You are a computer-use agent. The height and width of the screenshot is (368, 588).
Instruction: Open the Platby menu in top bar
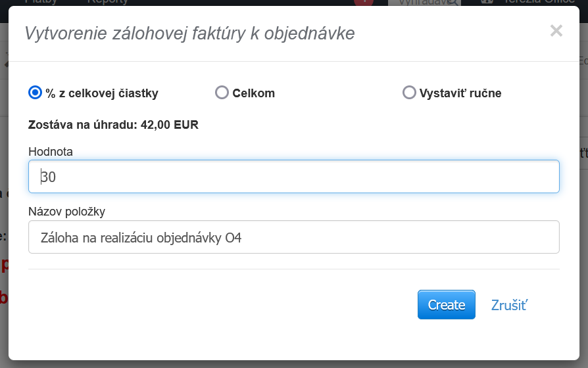(41, 2)
